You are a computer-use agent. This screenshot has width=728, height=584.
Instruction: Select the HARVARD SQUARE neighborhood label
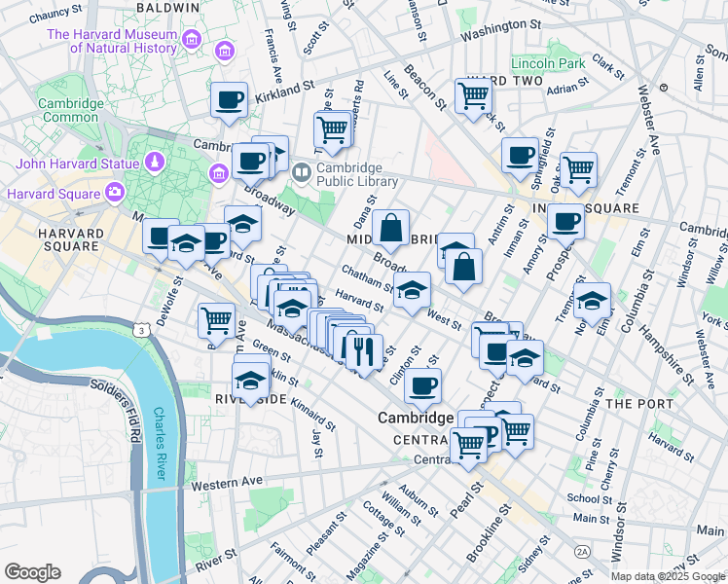[71, 239]
